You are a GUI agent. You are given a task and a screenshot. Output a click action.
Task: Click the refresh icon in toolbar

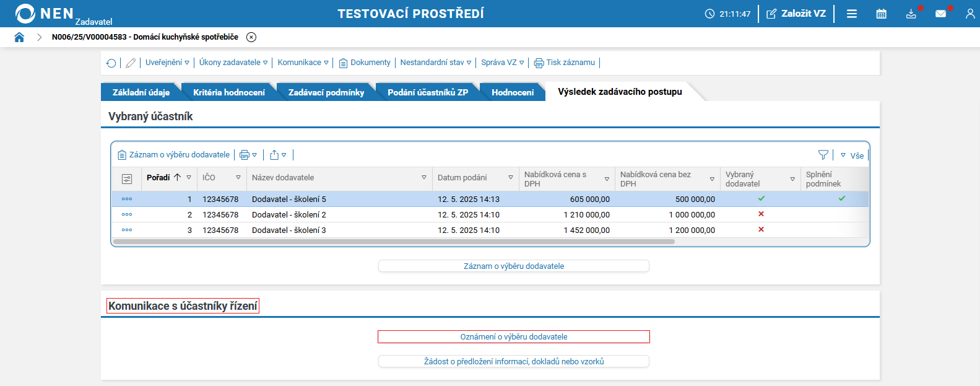coord(111,63)
